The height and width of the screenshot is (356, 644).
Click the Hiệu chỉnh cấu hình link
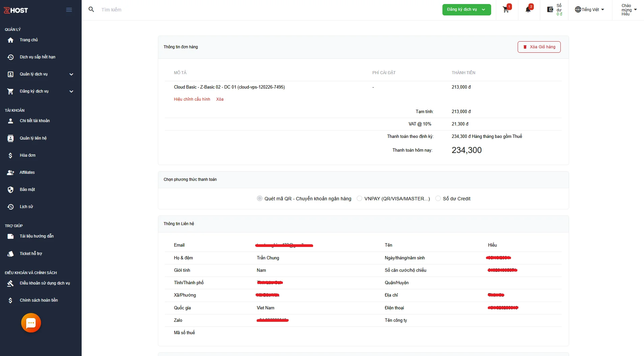(192, 99)
